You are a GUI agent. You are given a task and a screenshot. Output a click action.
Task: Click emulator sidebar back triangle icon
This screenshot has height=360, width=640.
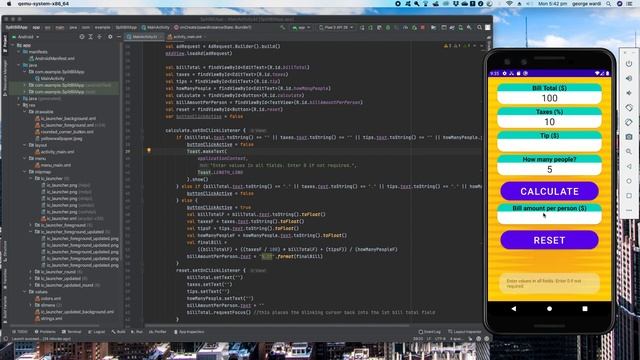point(629,166)
